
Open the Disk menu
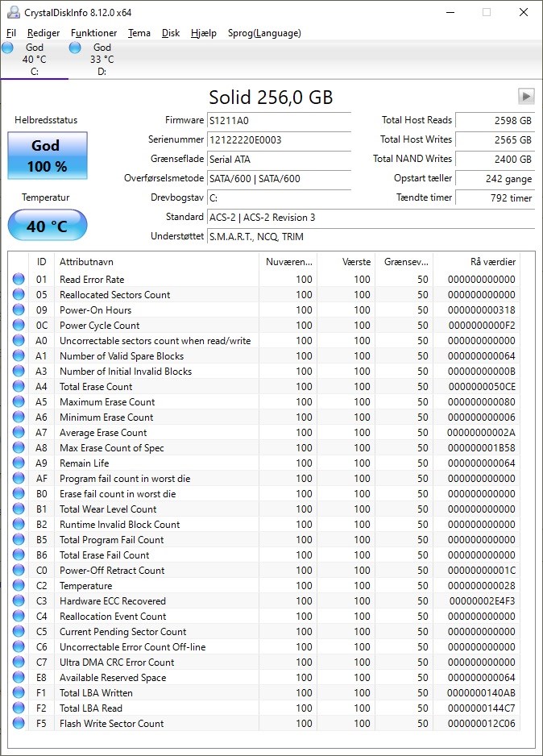[171, 33]
